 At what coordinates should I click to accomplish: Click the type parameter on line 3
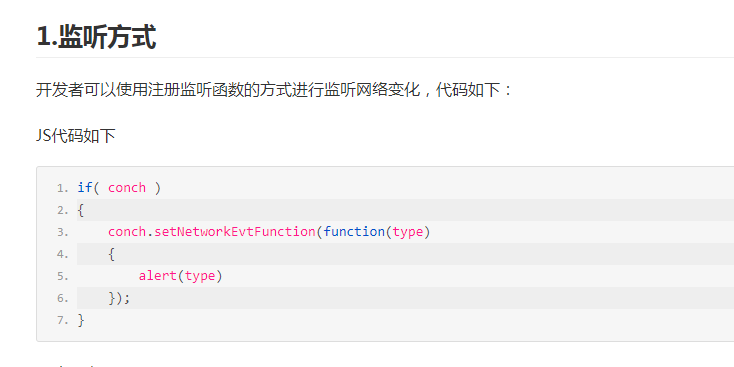pos(408,232)
